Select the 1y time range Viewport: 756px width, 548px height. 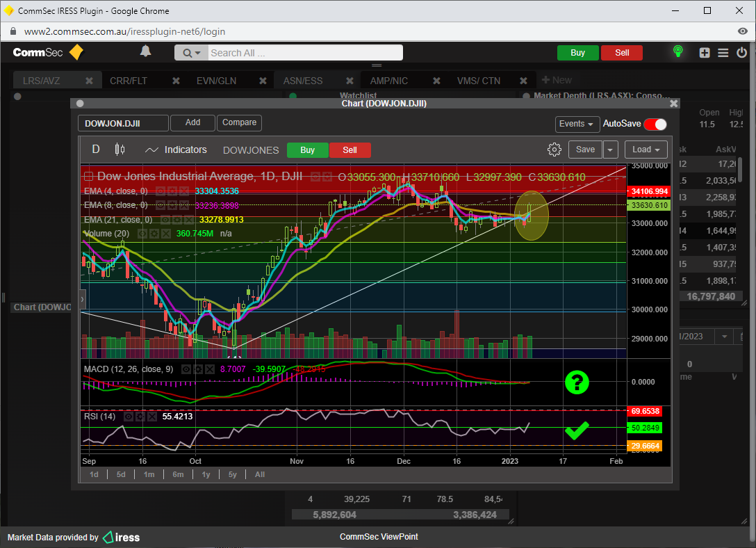[206, 475]
